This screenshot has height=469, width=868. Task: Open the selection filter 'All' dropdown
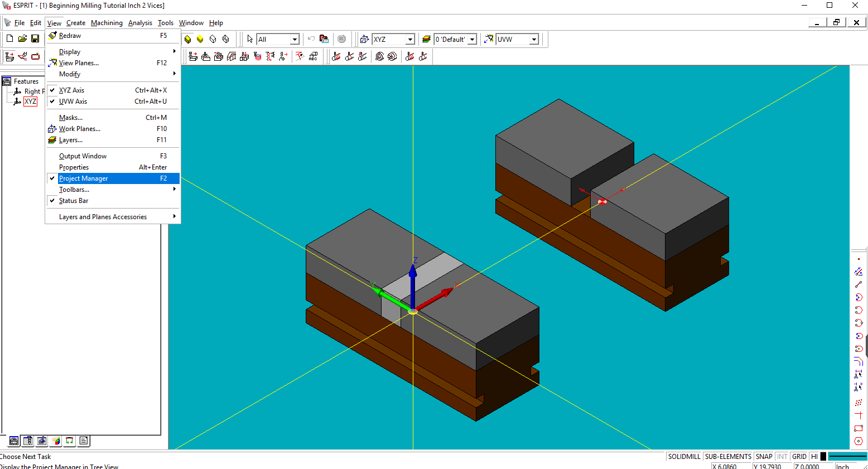tap(295, 40)
